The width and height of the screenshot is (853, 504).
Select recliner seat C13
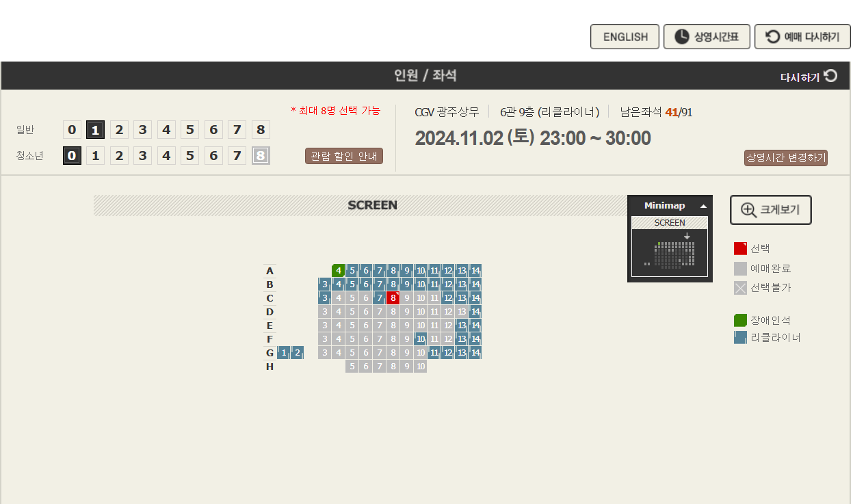point(461,298)
